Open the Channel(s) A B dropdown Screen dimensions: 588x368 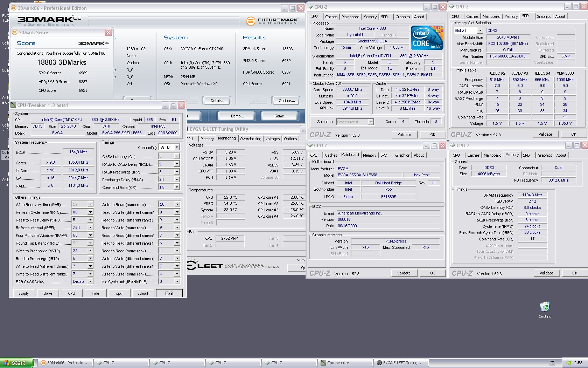click(177, 148)
